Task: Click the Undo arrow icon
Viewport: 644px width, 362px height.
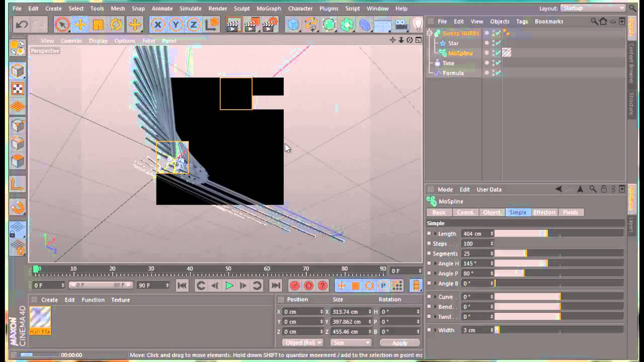Action: pos(22,24)
